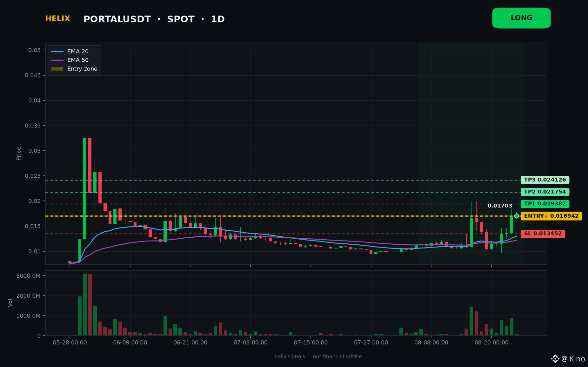Select the PORTALUSDT pair name in the header
The image size is (588, 367).
[117, 19]
